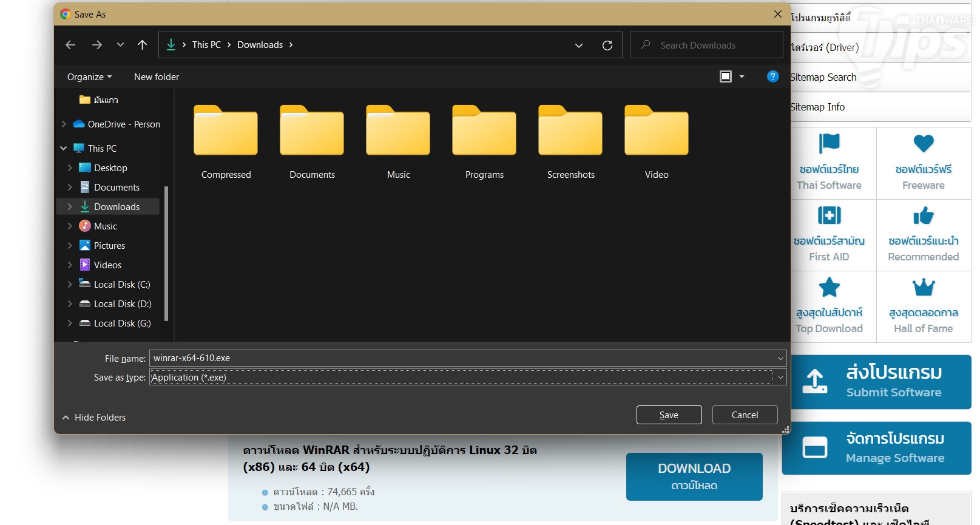Viewport: 980px width, 525px height.
Task: Select Local Disk (D:) in the tree
Action: click(x=122, y=303)
